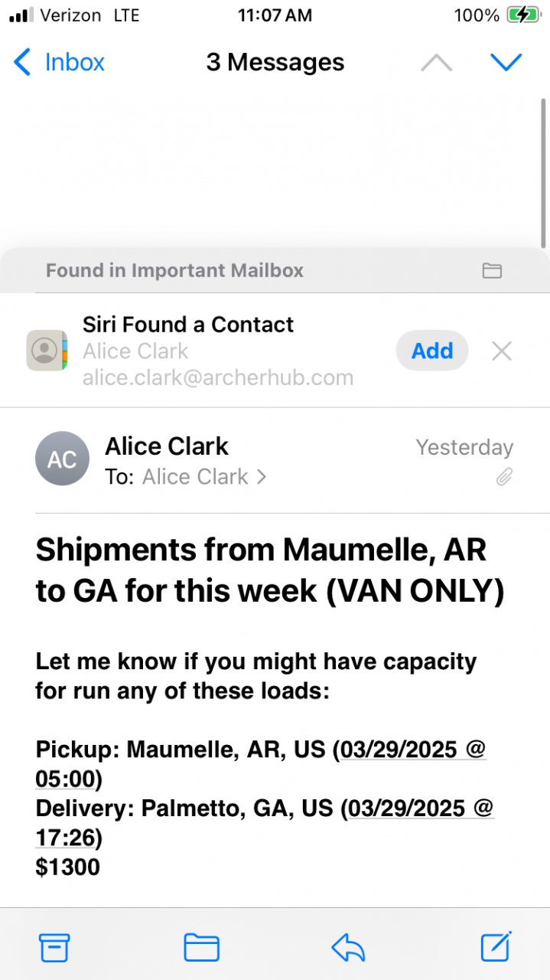The image size is (550, 980).
Task: Tap the sender name Alice Clark
Action: (167, 446)
